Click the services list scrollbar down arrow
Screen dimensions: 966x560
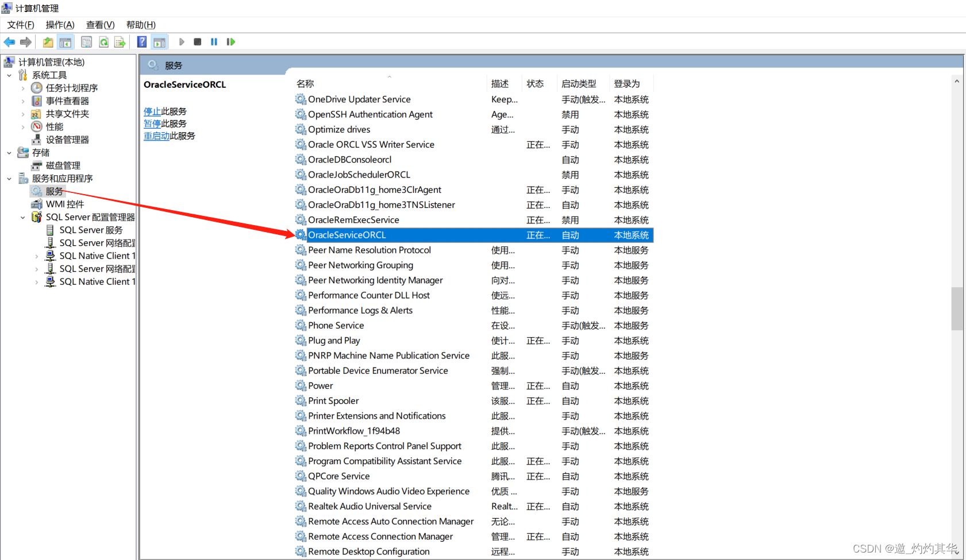(957, 552)
